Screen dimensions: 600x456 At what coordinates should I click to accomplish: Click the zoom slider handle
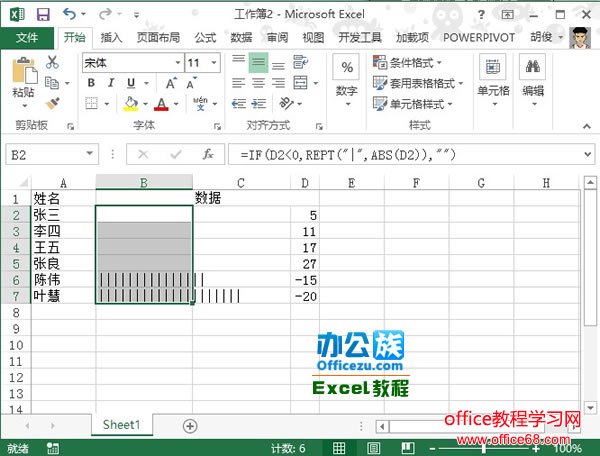pyautogui.click(x=484, y=448)
